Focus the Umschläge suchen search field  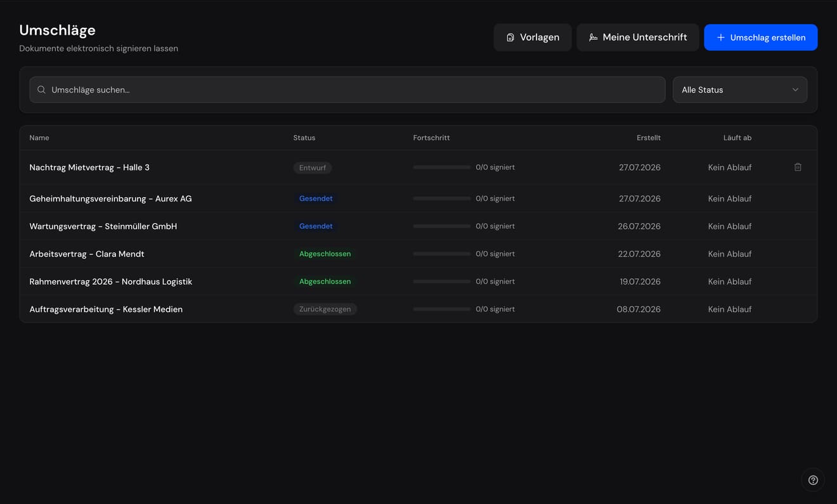coord(347,90)
